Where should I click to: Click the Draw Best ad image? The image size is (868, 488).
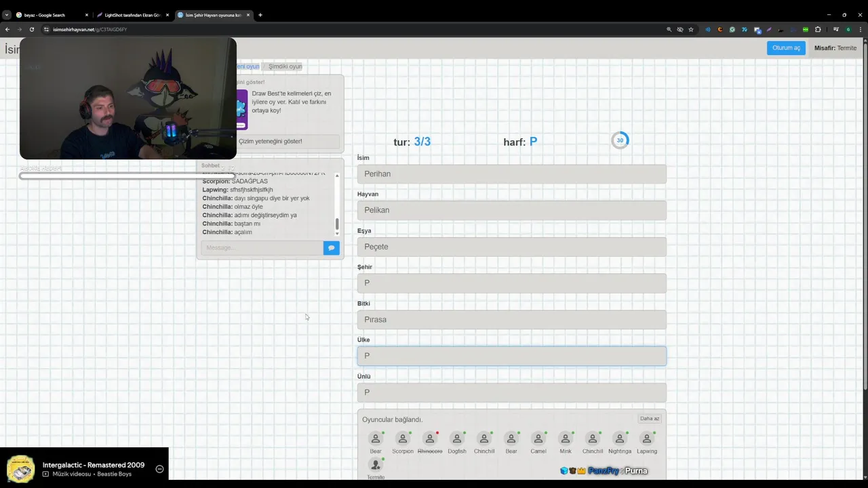(242, 109)
